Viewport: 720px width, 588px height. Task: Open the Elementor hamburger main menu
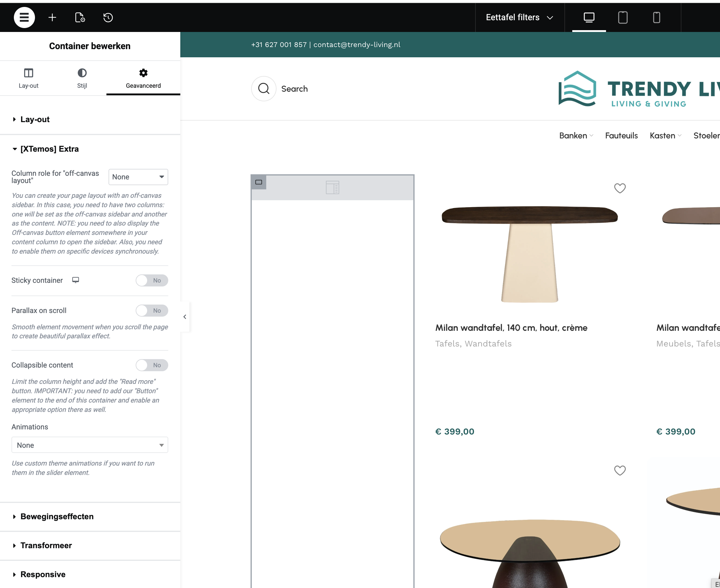pos(24,17)
